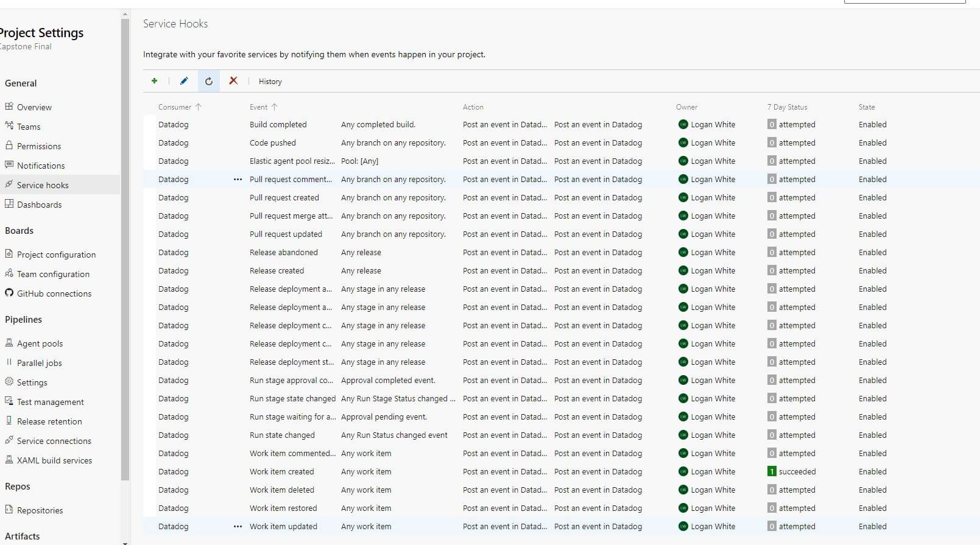Viewport: 980px width, 545px height.
Task: Open the Overview settings page
Action: [x=34, y=107]
